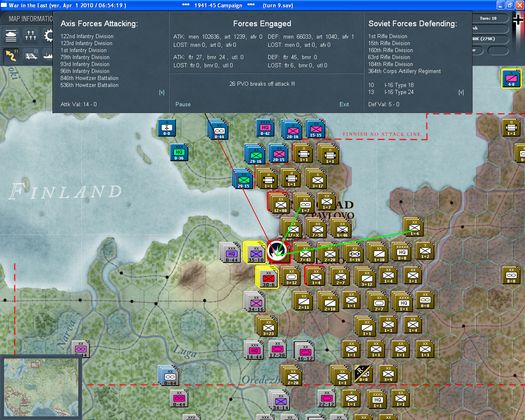Open the order of battle tank list icon
Screen dimensions: 525x420
click(11, 36)
